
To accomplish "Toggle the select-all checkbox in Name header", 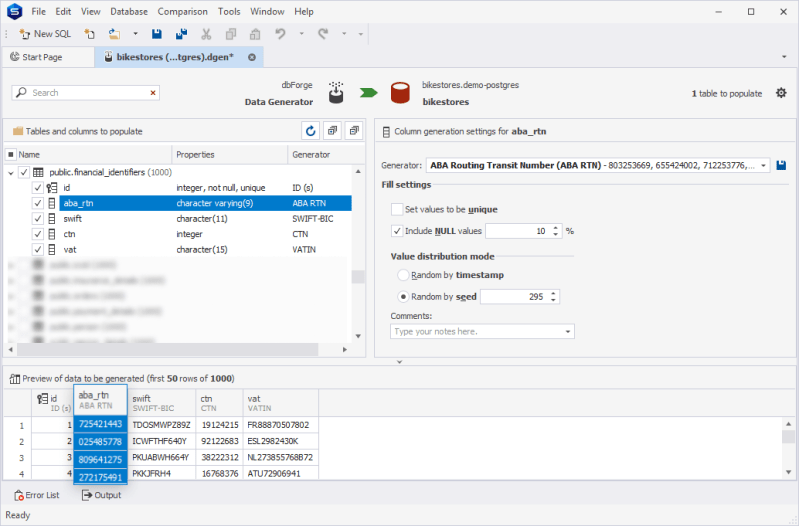I will tap(11, 154).
